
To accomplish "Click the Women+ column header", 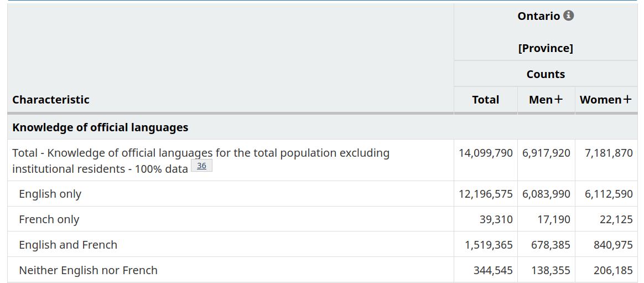I will [x=605, y=100].
